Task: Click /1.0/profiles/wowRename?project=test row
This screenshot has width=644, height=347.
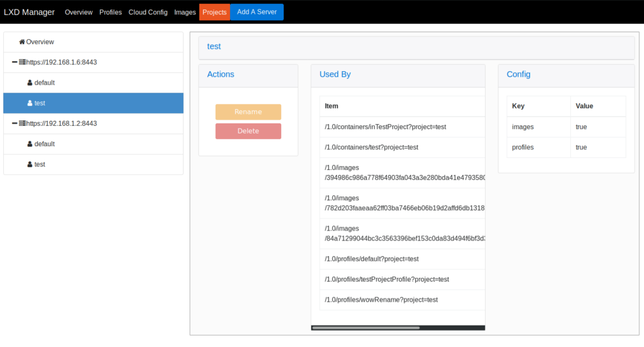Action: click(402, 300)
